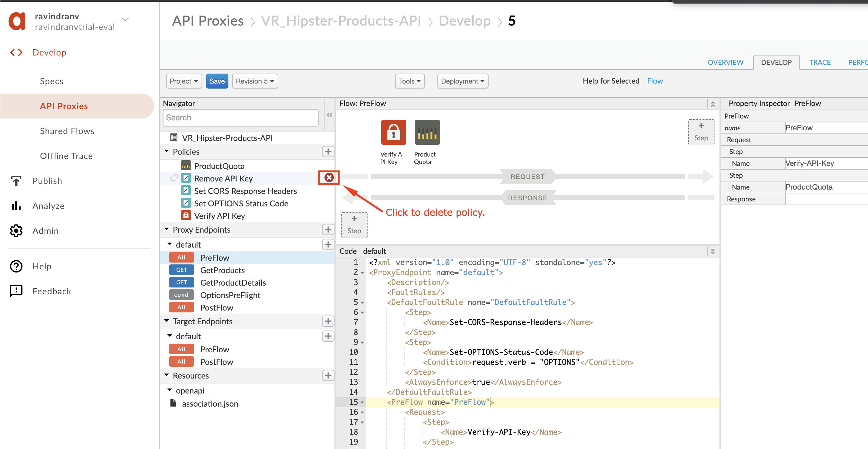The width and height of the screenshot is (868, 449).
Task: Collapse the openapi resource folder
Action: point(170,390)
